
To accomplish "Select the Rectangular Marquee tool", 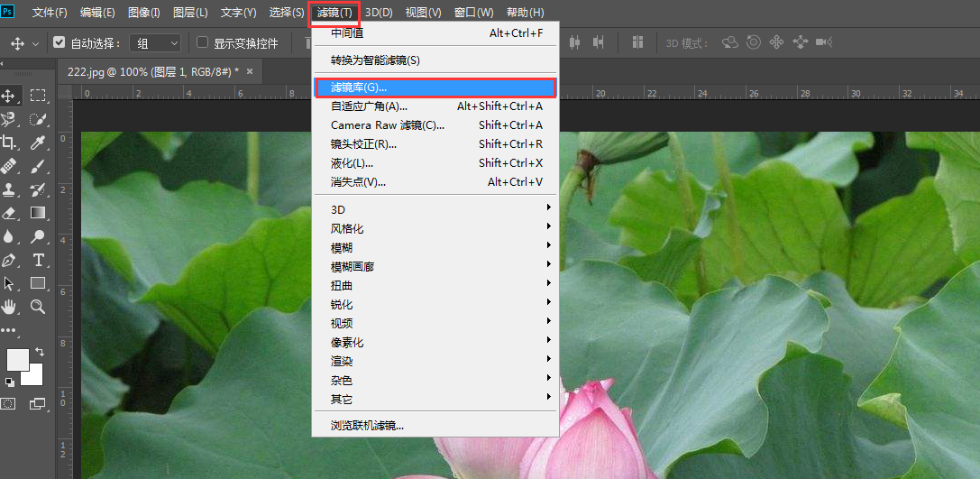I will pyautogui.click(x=38, y=96).
